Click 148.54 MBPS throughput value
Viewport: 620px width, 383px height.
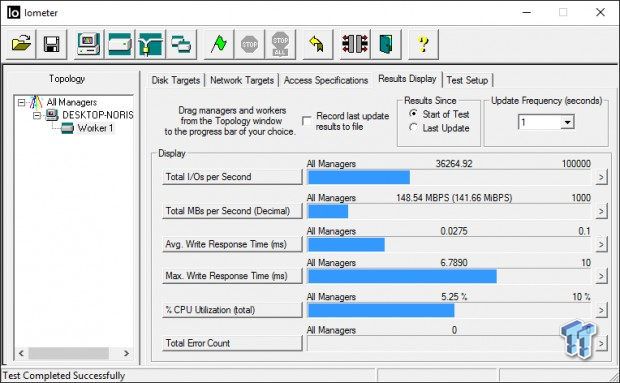pos(454,198)
